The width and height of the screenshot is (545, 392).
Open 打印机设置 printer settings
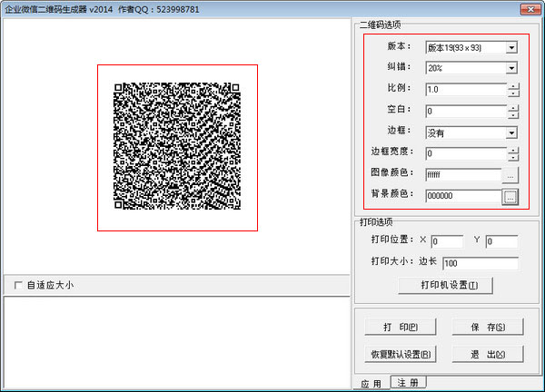point(446,286)
